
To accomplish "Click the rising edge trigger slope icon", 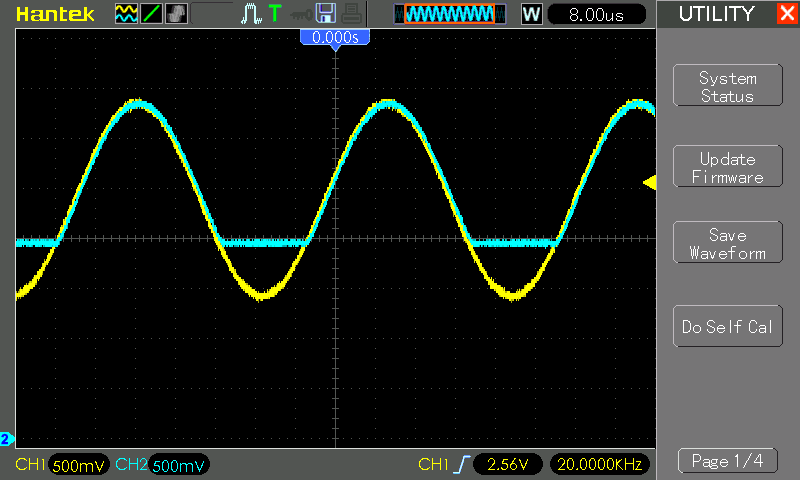I will (461, 464).
